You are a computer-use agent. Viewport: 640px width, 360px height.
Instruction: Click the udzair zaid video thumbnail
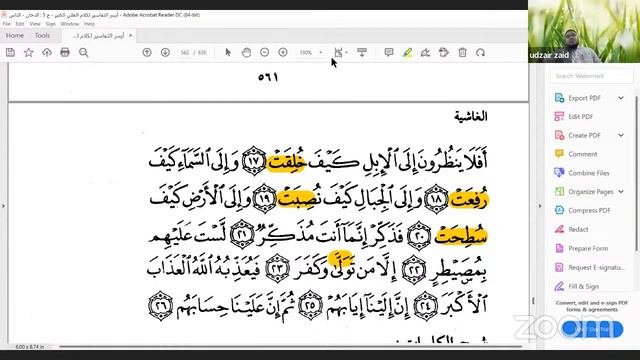584,31
